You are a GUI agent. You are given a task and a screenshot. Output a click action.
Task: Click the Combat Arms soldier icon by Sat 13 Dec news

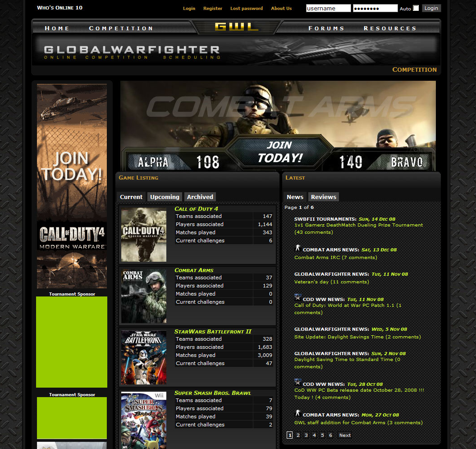(x=298, y=248)
